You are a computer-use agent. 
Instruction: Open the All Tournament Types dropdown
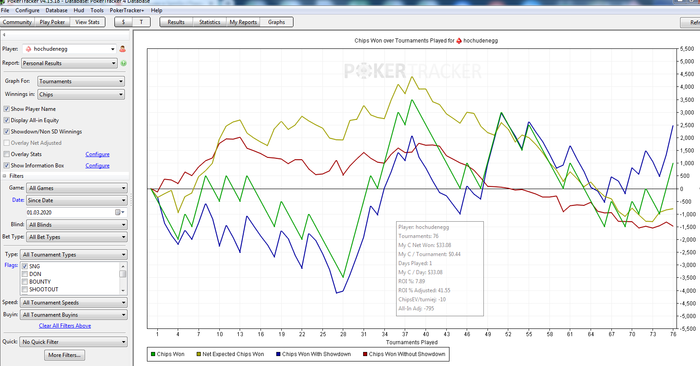pos(74,254)
